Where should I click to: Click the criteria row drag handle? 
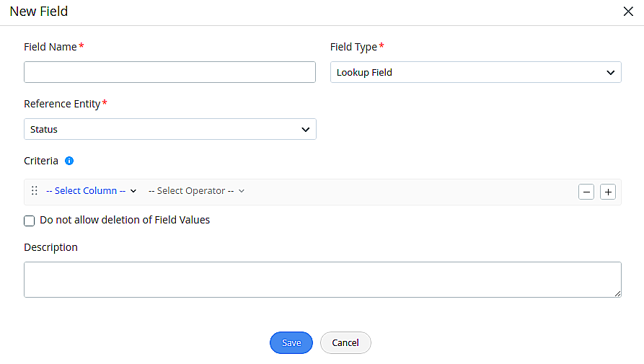pos(34,191)
